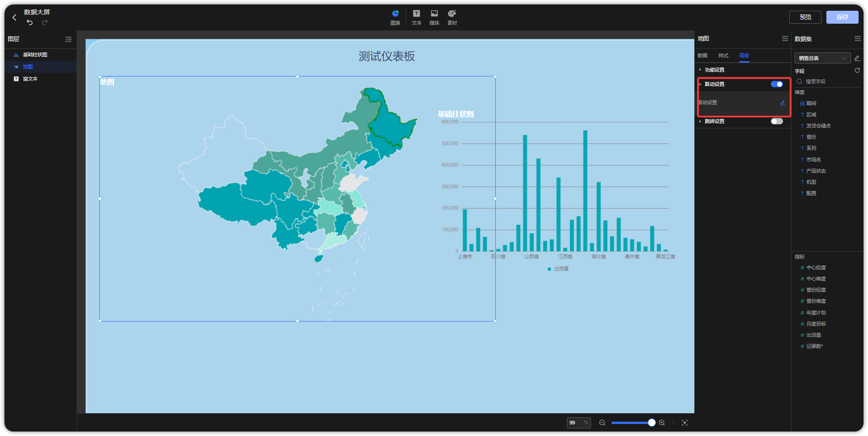
Task: Select the 月度目标 metric field
Action: coord(816,324)
